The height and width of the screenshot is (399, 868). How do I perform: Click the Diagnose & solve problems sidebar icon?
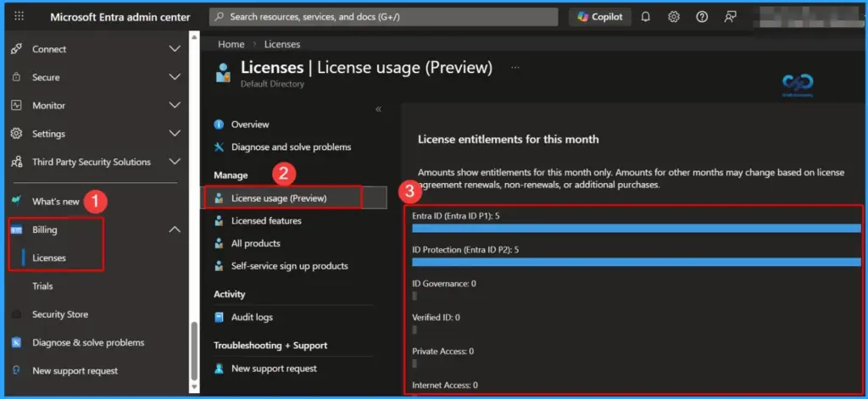coord(17,342)
